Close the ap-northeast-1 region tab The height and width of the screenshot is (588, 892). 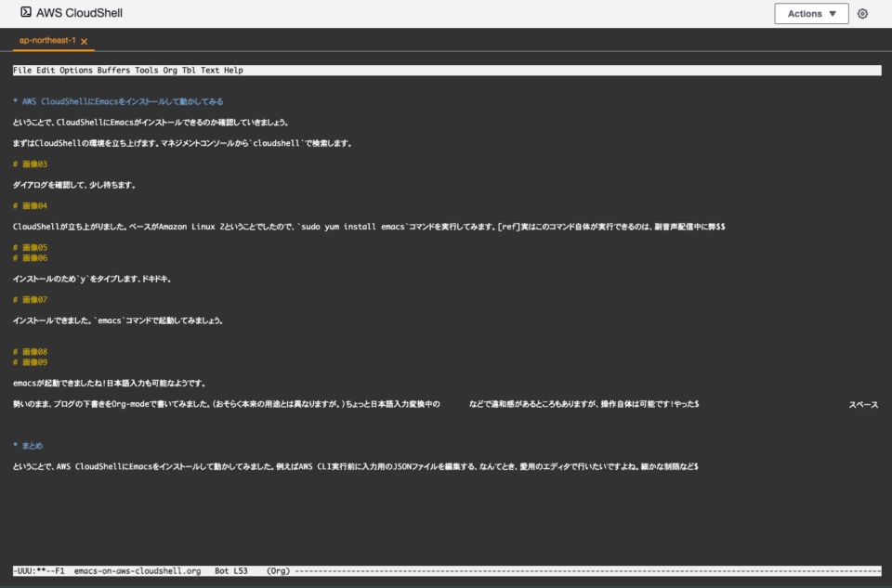[x=84, y=41]
